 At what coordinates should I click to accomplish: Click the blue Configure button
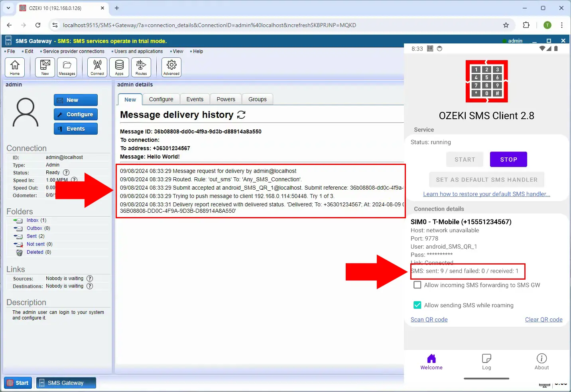[x=76, y=114]
